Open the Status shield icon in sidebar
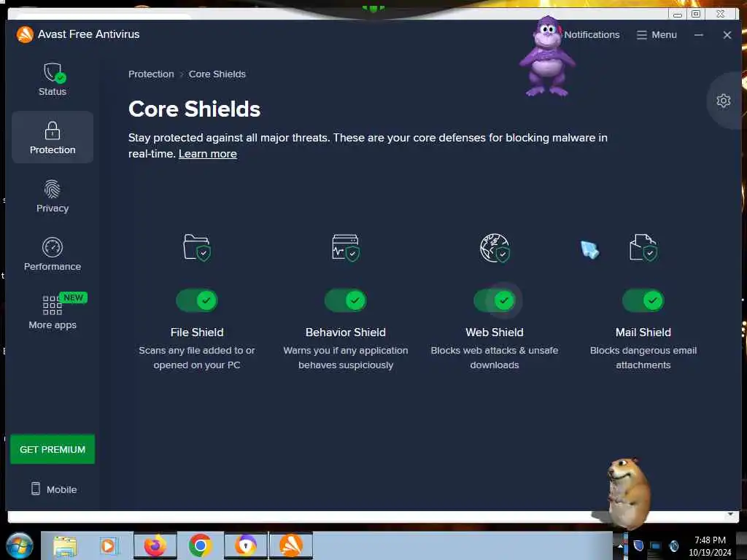This screenshot has width=747, height=560. tap(54, 73)
